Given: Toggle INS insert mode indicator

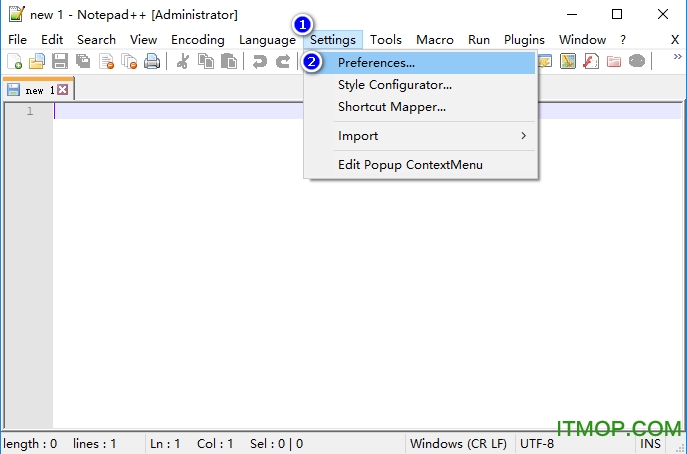Looking at the screenshot, I should (x=650, y=444).
